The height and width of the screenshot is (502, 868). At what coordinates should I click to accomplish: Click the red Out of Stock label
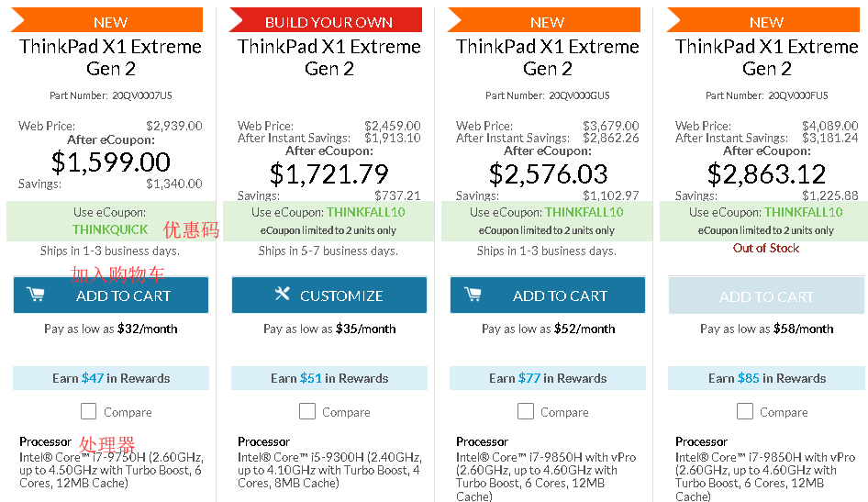766,248
